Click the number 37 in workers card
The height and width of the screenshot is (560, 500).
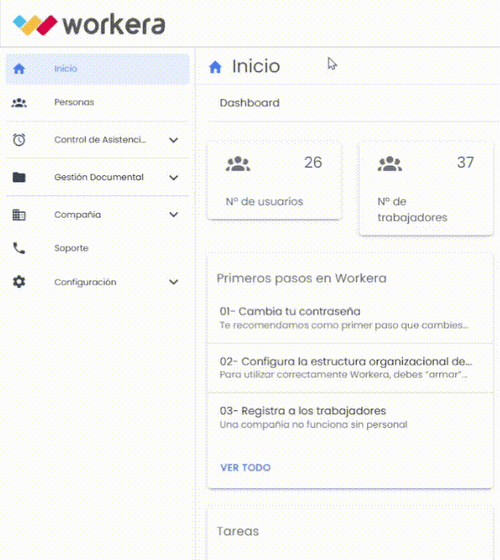[x=465, y=162]
